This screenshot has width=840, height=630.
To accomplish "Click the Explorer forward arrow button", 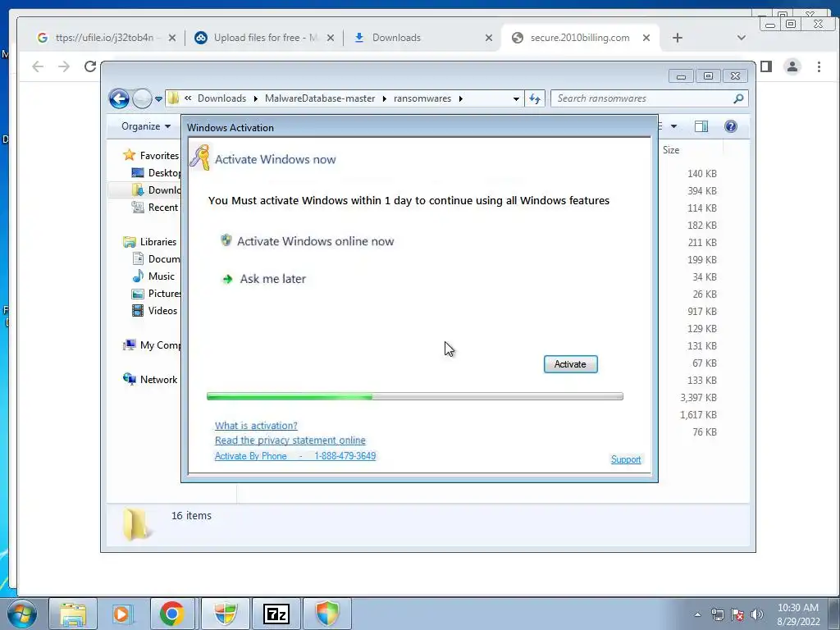I will pos(142,98).
